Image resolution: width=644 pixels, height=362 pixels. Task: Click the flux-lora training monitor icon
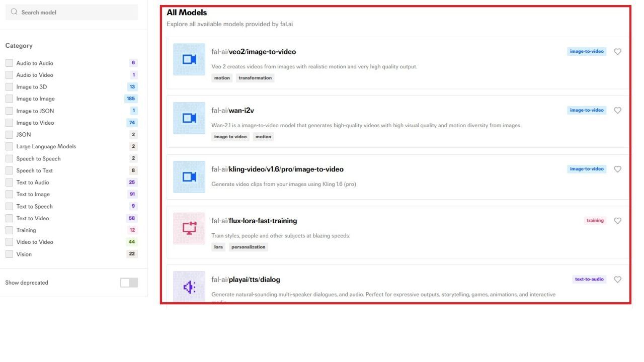coord(189,228)
